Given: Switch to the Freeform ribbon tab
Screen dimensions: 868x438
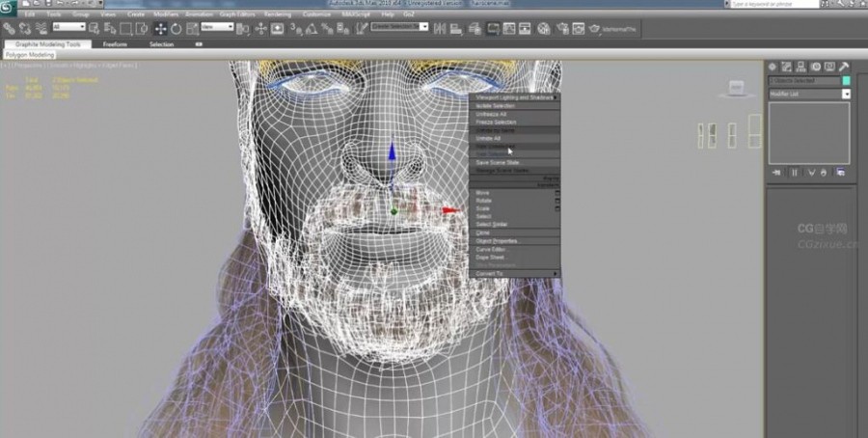Looking at the screenshot, I should click(x=115, y=44).
